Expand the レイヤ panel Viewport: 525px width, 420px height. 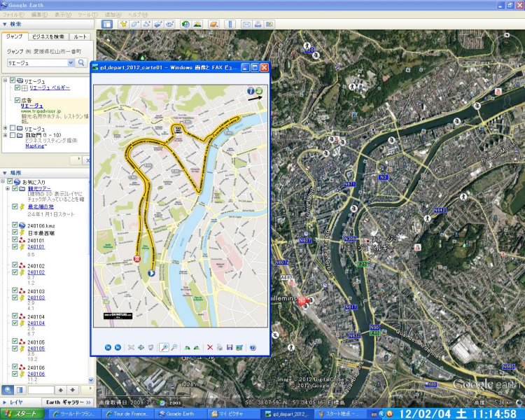pyautogui.click(x=5, y=402)
